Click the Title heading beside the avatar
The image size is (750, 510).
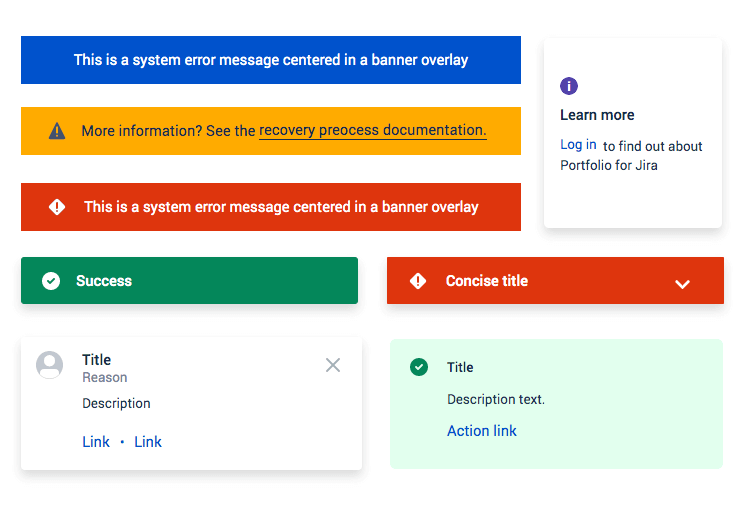pyautogui.click(x=97, y=360)
